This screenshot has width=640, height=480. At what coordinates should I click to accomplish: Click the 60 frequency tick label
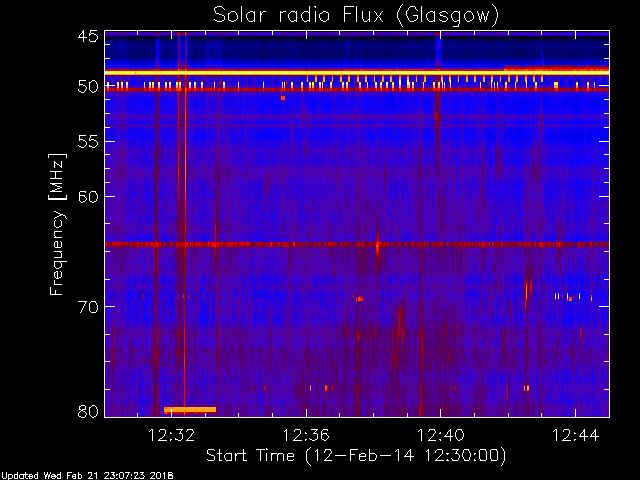tap(88, 196)
